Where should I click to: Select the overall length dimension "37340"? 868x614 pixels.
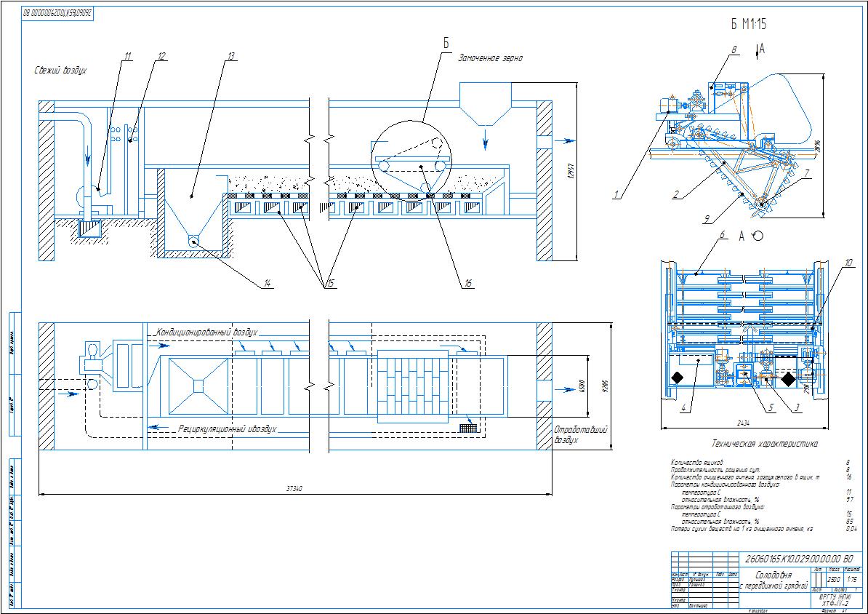click(x=294, y=488)
